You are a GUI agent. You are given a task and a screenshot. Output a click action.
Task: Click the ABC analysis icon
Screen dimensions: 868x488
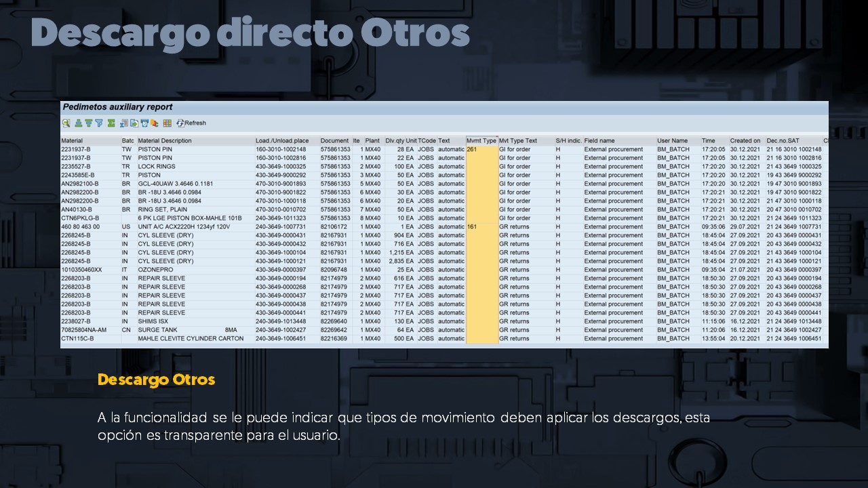(155, 123)
